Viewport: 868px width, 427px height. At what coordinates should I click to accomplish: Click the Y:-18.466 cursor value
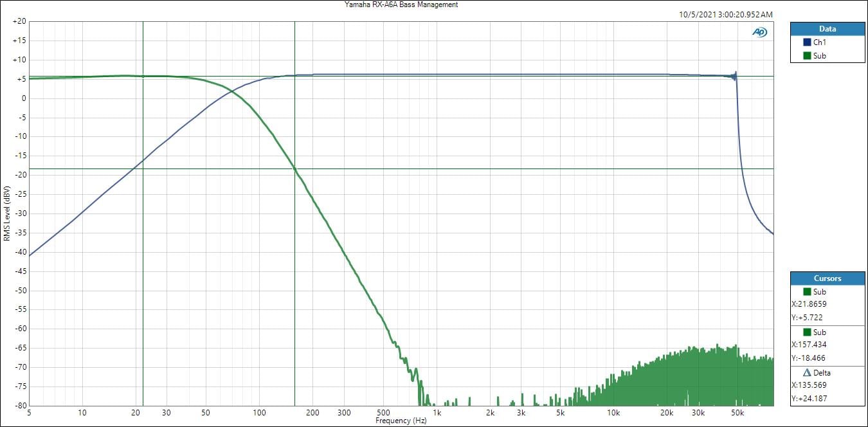[808, 358]
